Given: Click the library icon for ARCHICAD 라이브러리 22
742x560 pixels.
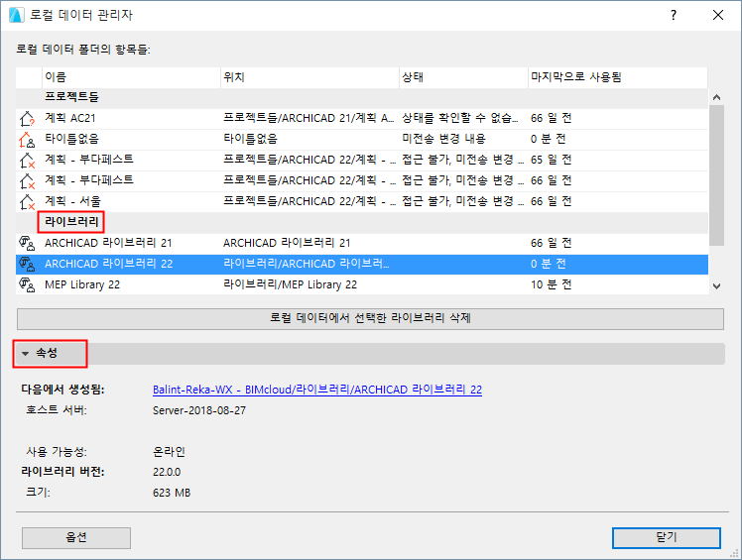Looking at the screenshot, I should (x=27, y=264).
